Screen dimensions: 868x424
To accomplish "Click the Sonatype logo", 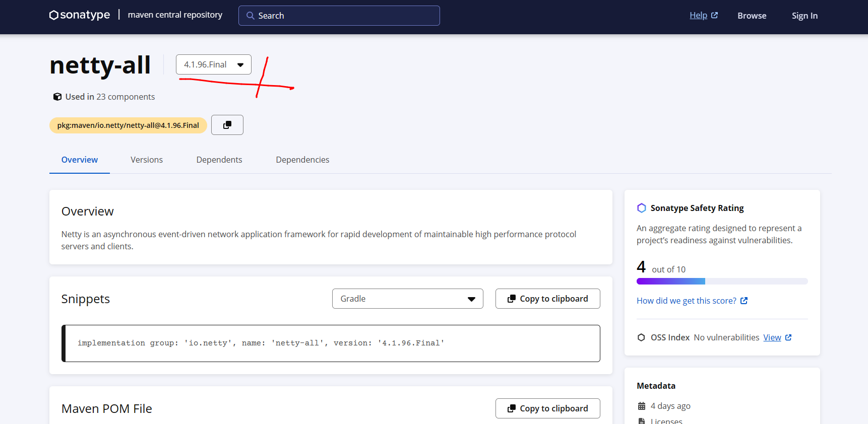I will tap(79, 15).
